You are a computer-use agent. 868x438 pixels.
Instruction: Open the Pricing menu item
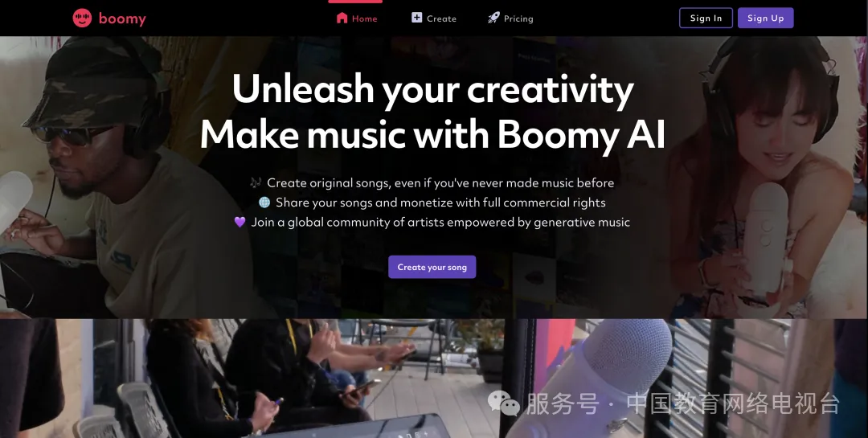[518, 18]
